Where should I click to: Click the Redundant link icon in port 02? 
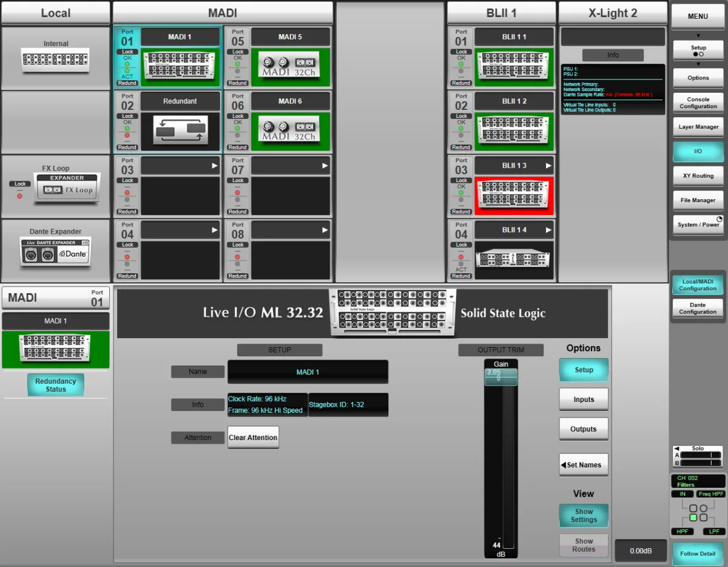click(180, 131)
